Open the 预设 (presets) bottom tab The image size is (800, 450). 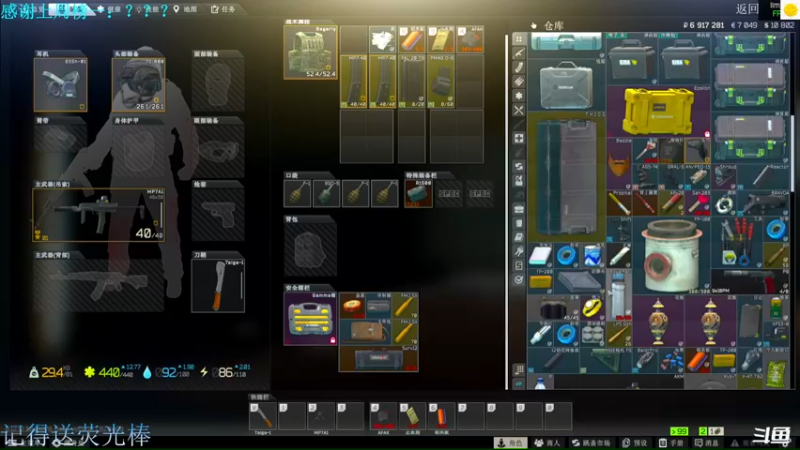[x=636, y=443]
